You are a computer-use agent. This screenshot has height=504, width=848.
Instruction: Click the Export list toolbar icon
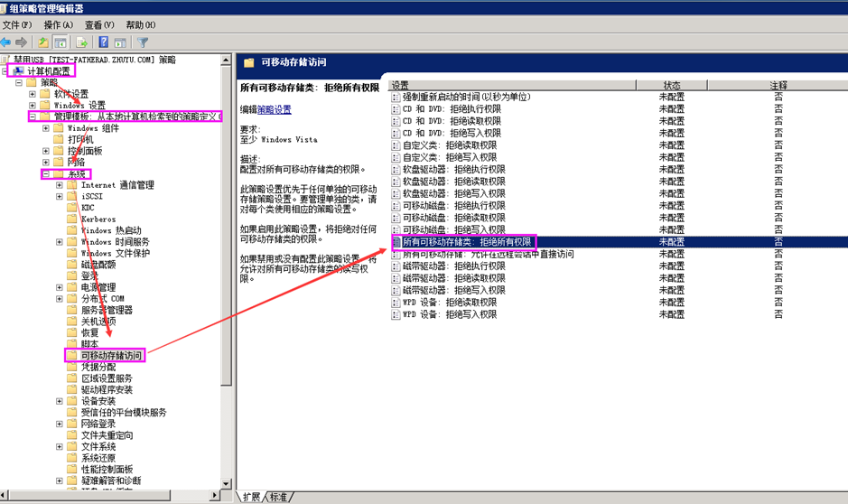(x=81, y=42)
